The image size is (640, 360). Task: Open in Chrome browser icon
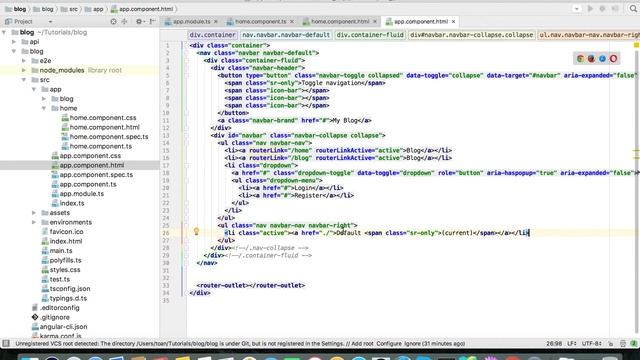point(580,59)
